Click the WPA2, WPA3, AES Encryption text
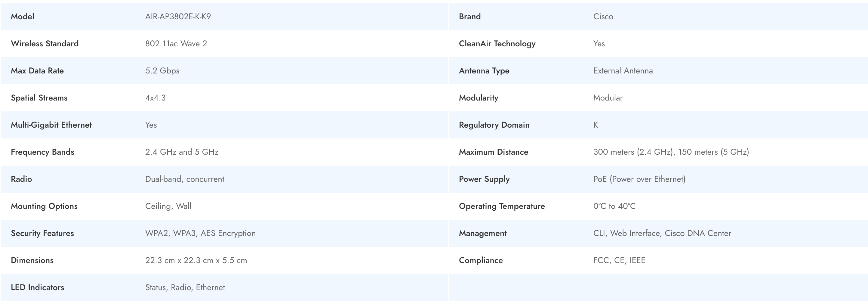The image size is (868, 301). tap(200, 233)
